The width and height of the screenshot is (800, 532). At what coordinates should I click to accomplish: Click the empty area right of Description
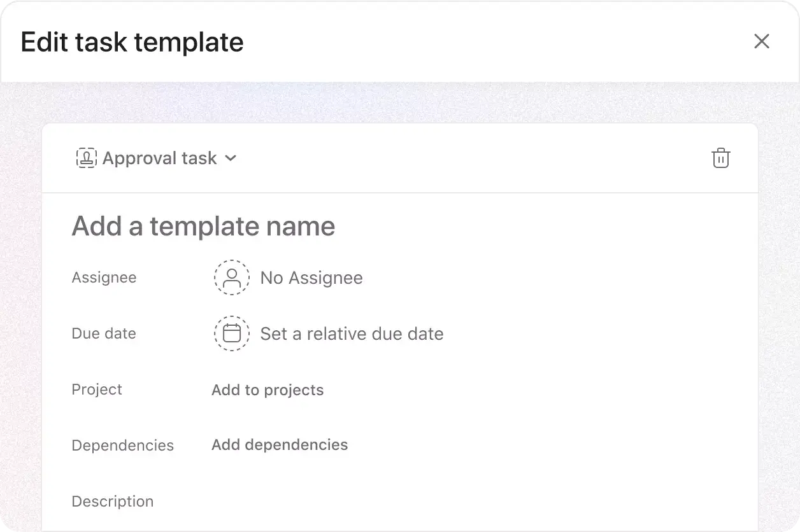click(x=446, y=501)
